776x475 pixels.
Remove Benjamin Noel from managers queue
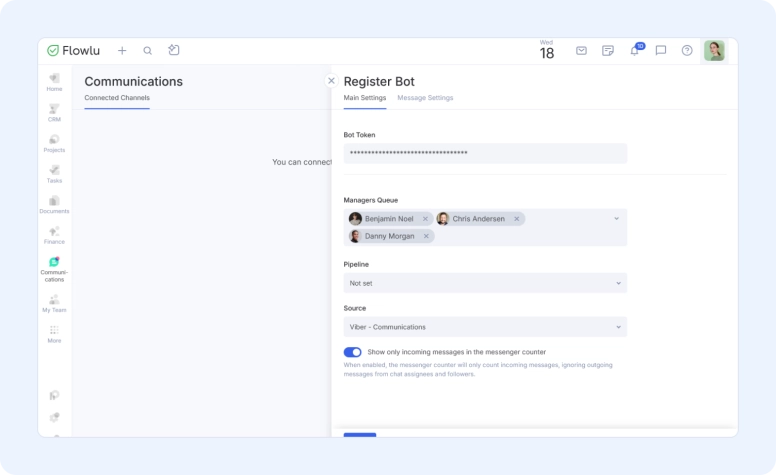coord(425,219)
